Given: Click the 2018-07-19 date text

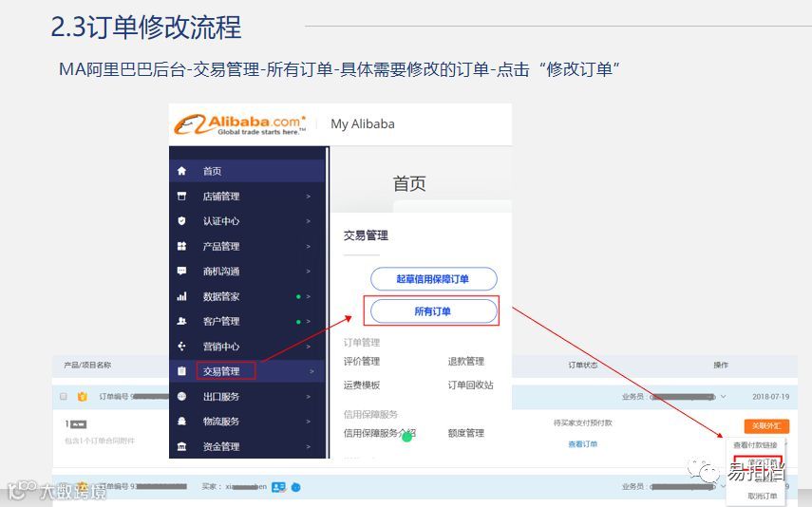Looking at the screenshot, I should (770, 397).
